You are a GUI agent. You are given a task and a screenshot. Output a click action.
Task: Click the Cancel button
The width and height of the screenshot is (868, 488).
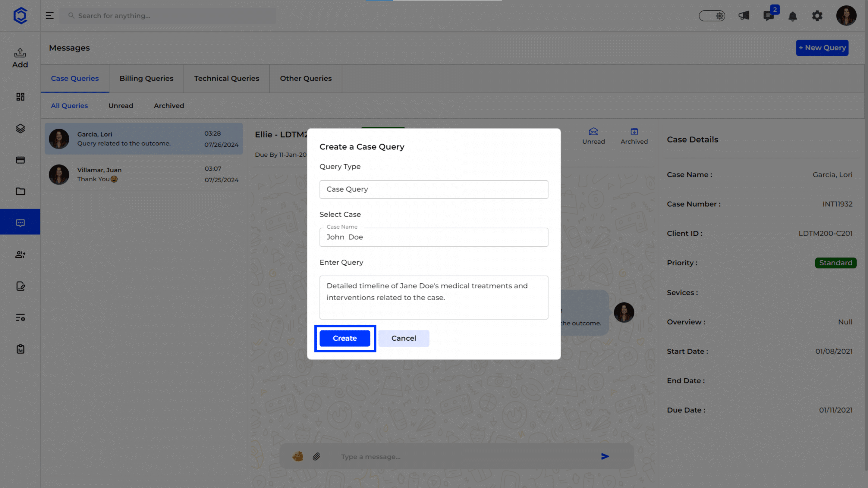tap(404, 338)
